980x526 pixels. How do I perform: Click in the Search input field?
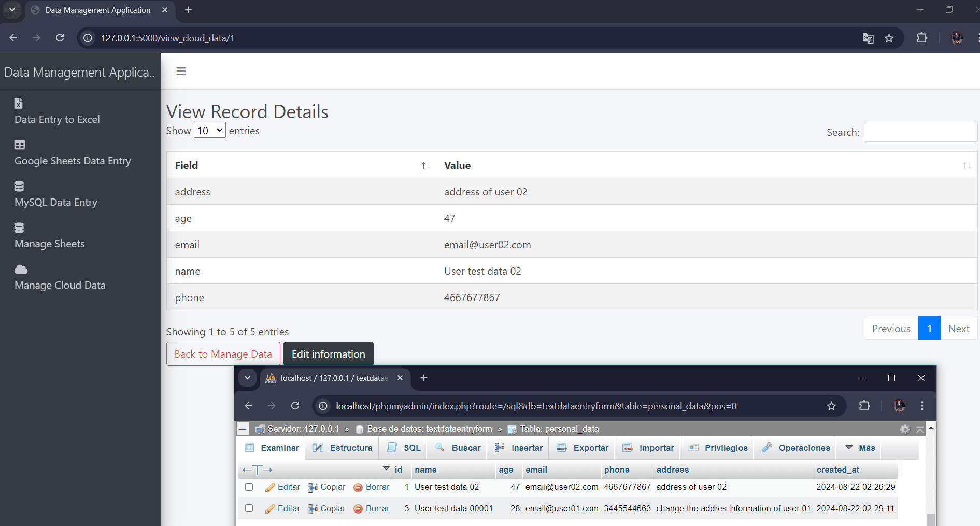(920, 132)
